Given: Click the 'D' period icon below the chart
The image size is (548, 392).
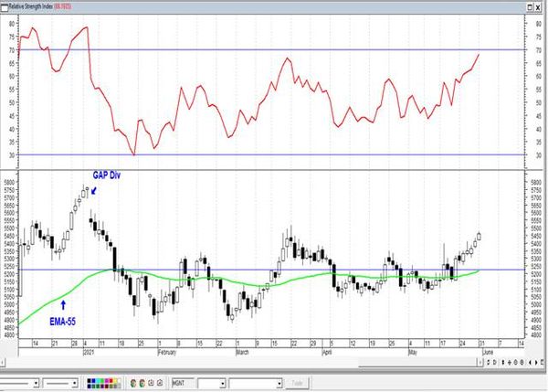Looking at the screenshot, I should tap(494, 362).
